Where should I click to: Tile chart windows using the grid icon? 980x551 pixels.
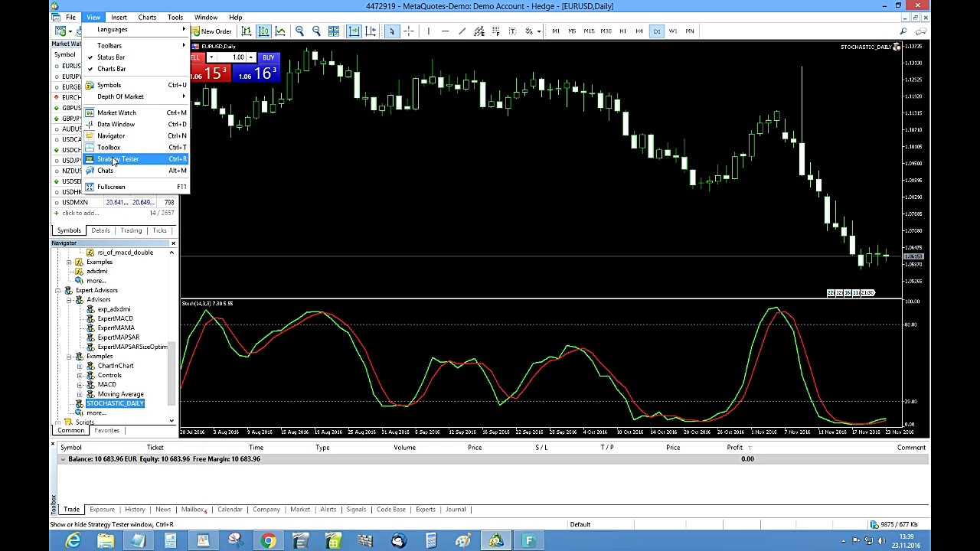tap(334, 31)
